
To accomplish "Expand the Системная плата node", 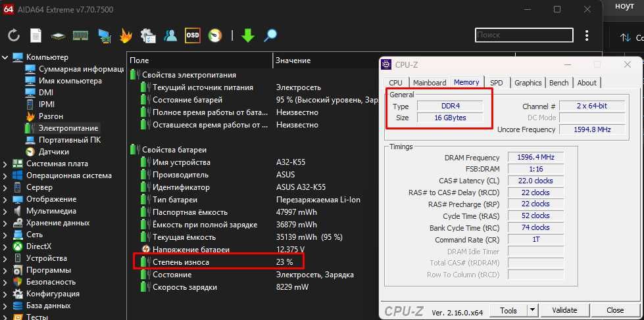I will [x=5, y=164].
